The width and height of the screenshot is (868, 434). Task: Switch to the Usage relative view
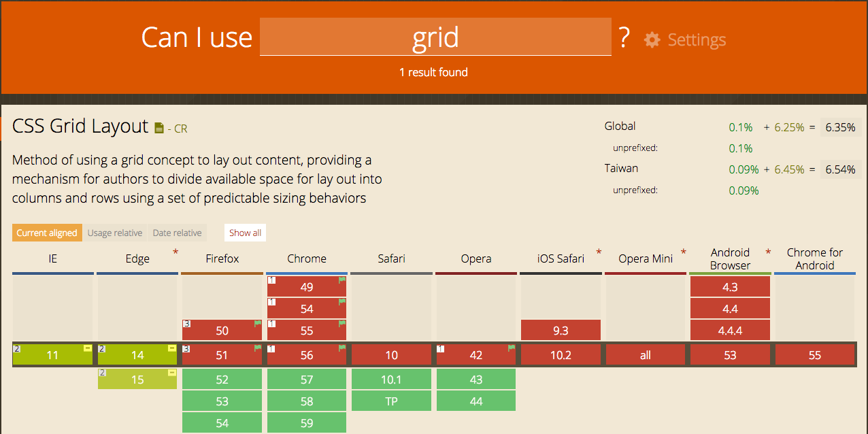tap(115, 233)
